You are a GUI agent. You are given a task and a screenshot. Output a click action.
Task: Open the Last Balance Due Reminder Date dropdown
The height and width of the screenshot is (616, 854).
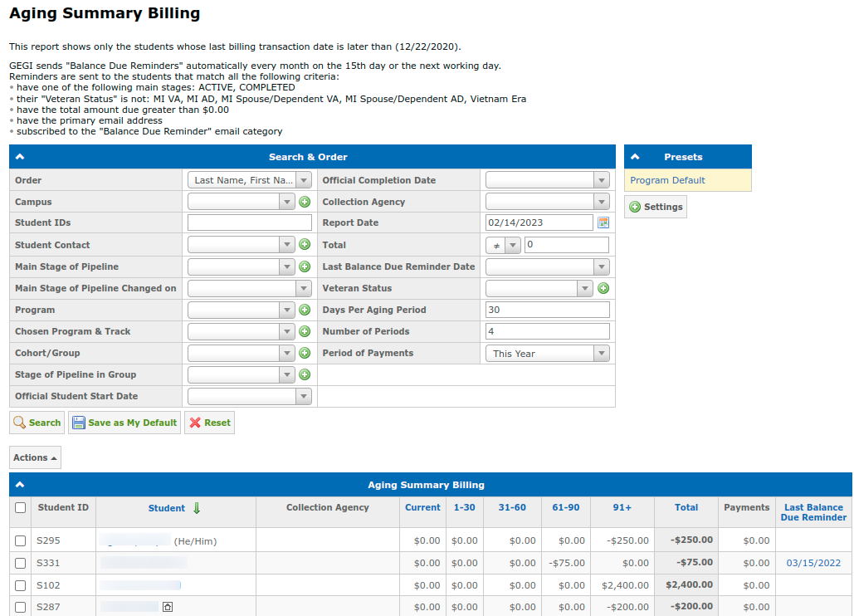(548, 266)
